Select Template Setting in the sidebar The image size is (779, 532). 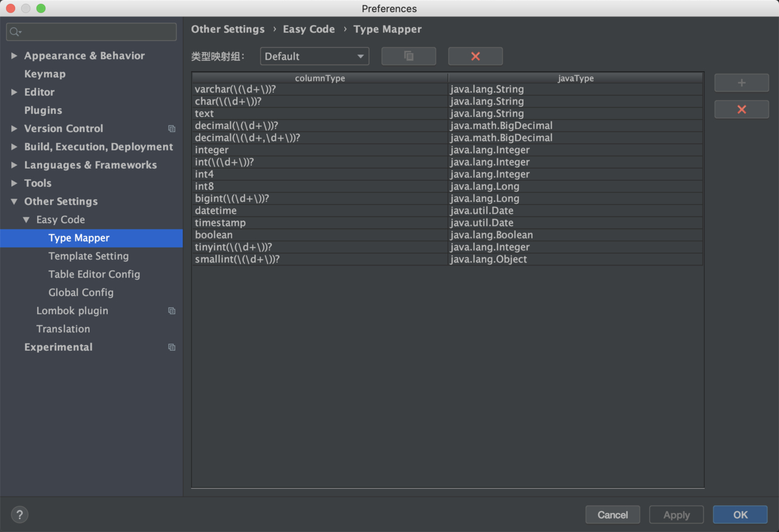(x=88, y=256)
